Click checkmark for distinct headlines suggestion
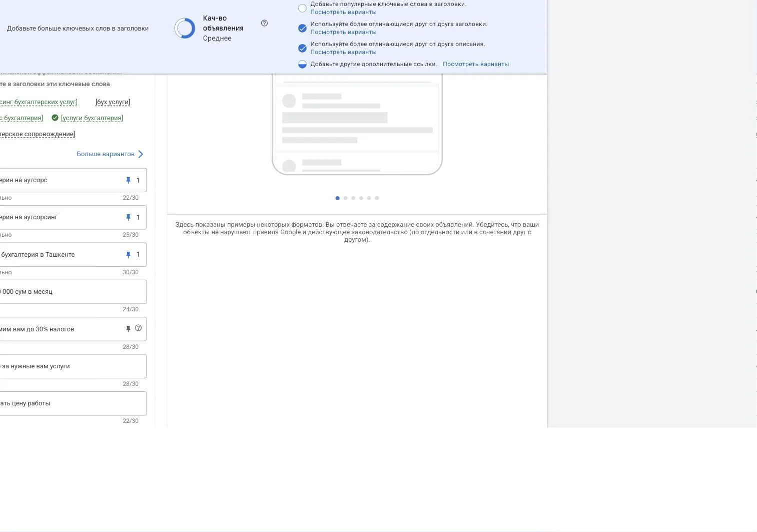757x532 pixels. pos(302,28)
